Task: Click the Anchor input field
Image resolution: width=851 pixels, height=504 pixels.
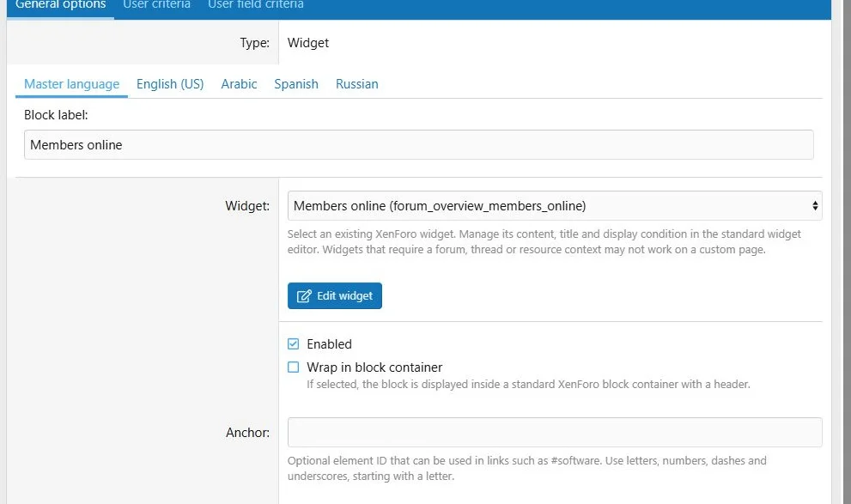Action: 555,433
